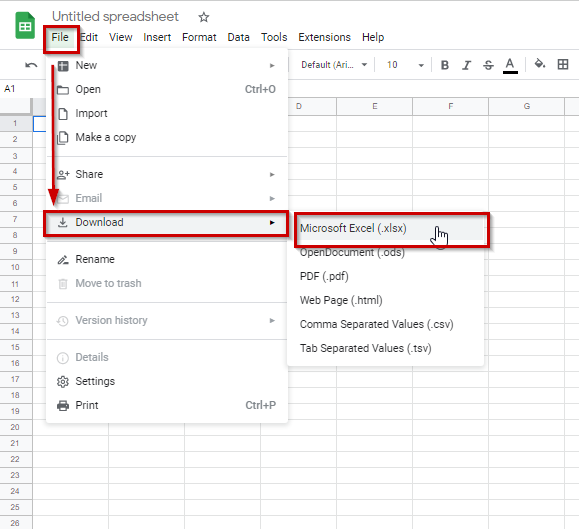Select row 22 header

[16, 459]
